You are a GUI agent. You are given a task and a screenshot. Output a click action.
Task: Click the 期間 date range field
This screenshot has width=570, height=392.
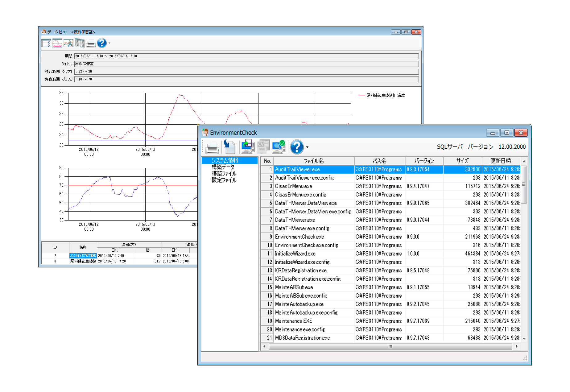tap(246, 56)
